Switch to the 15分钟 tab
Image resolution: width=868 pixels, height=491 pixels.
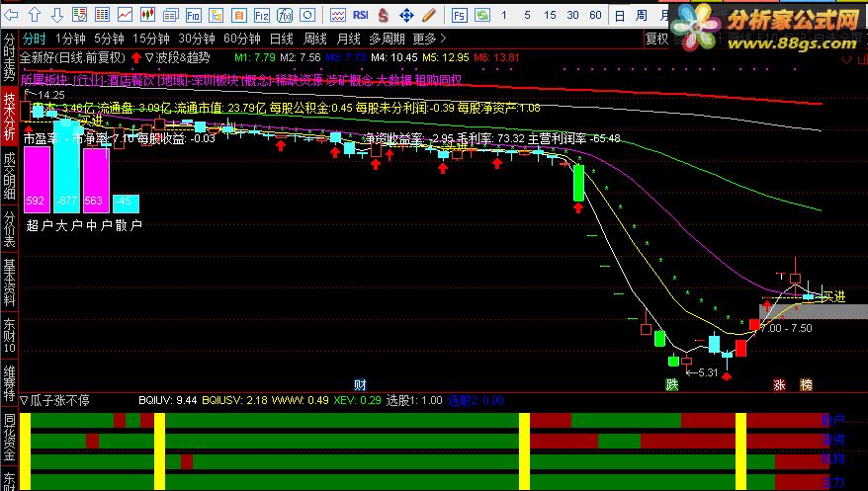click(151, 39)
